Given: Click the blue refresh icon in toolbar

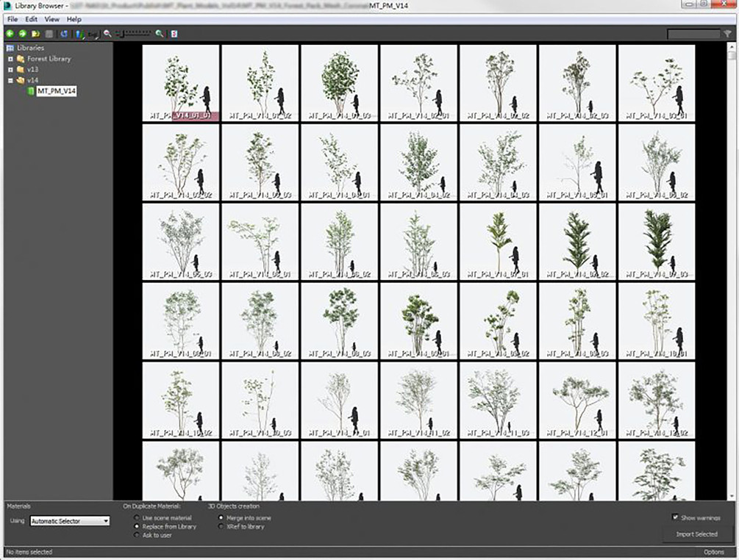Looking at the screenshot, I should tap(64, 34).
